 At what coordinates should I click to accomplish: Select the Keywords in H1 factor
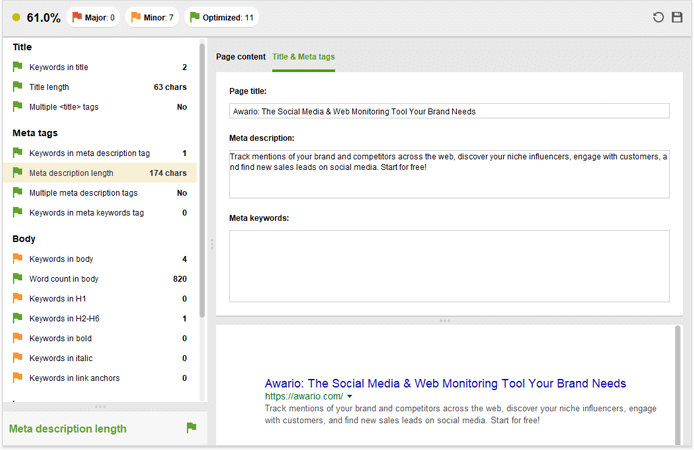100,299
